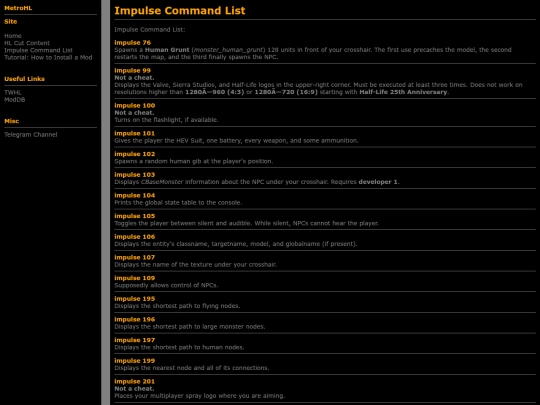Click the Impulse Command List page heading
540x405 pixels.
click(179, 11)
